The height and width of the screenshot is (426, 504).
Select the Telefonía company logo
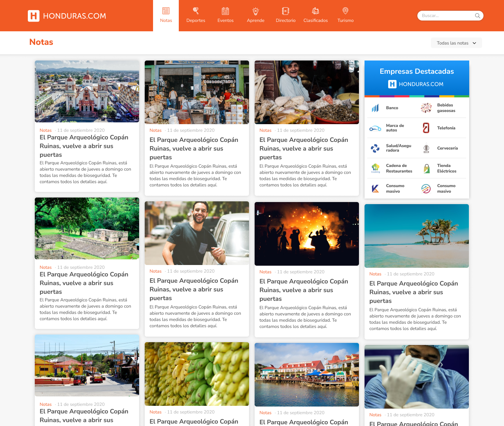click(426, 128)
